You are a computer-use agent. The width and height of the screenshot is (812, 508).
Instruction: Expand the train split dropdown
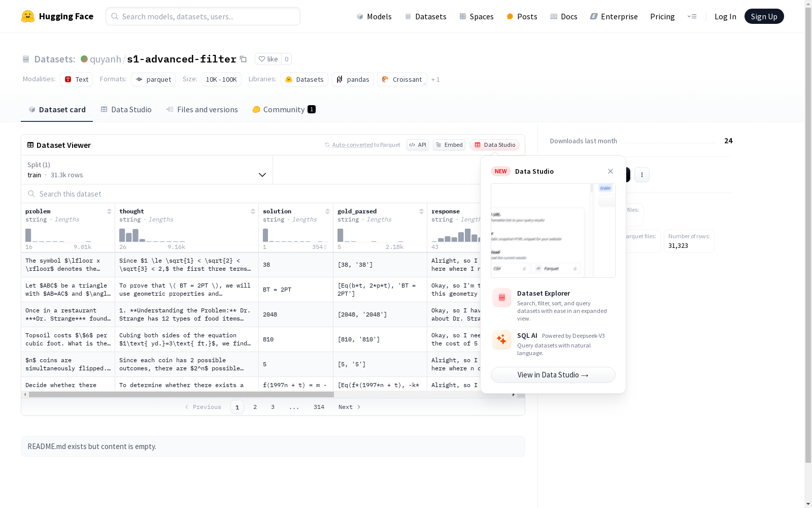147,170
